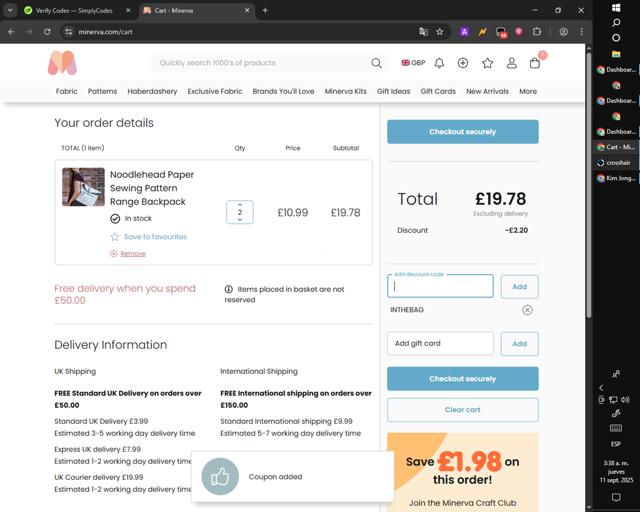Open the extensions puzzle icon
Image resolution: width=640 pixels, height=512 pixels.
tap(537, 32)
